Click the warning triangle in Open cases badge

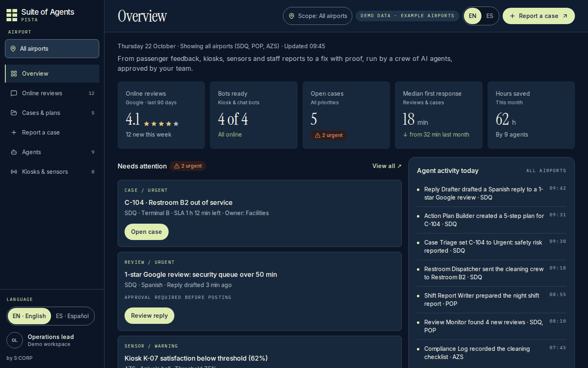click(318, 135)
